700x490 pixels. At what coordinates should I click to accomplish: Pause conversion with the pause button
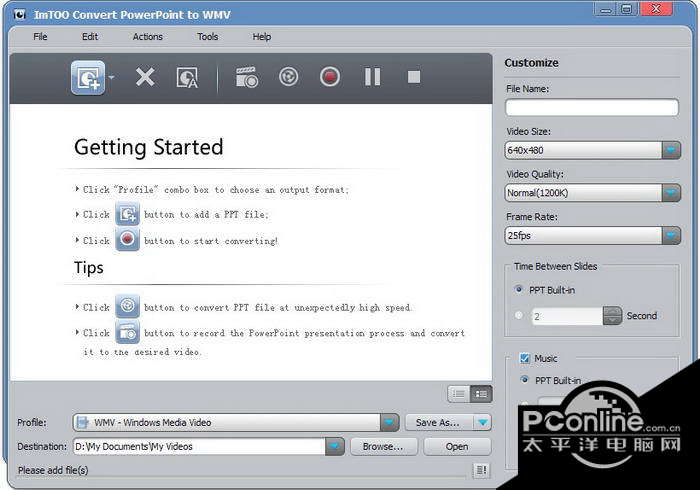coord(372,77)
